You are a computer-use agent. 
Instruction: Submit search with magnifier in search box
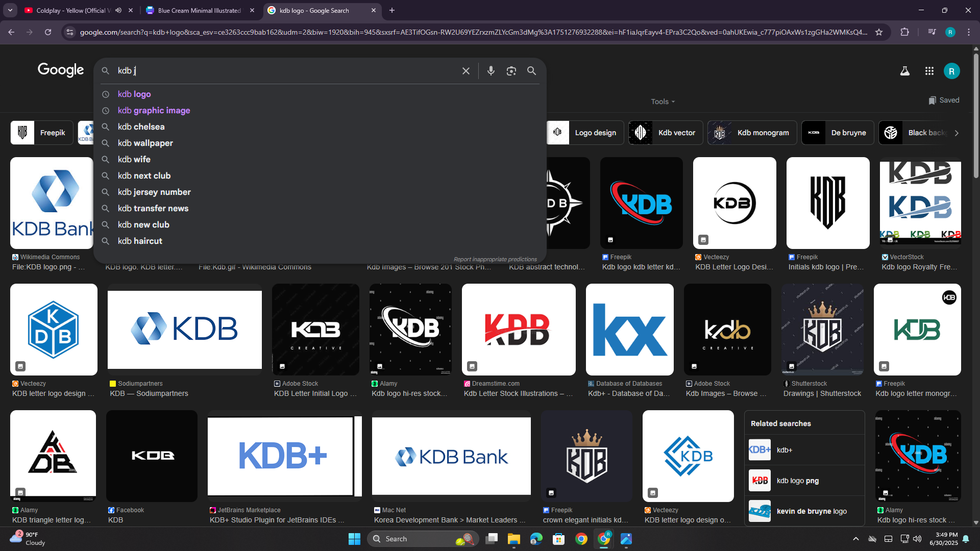(531, 71)
